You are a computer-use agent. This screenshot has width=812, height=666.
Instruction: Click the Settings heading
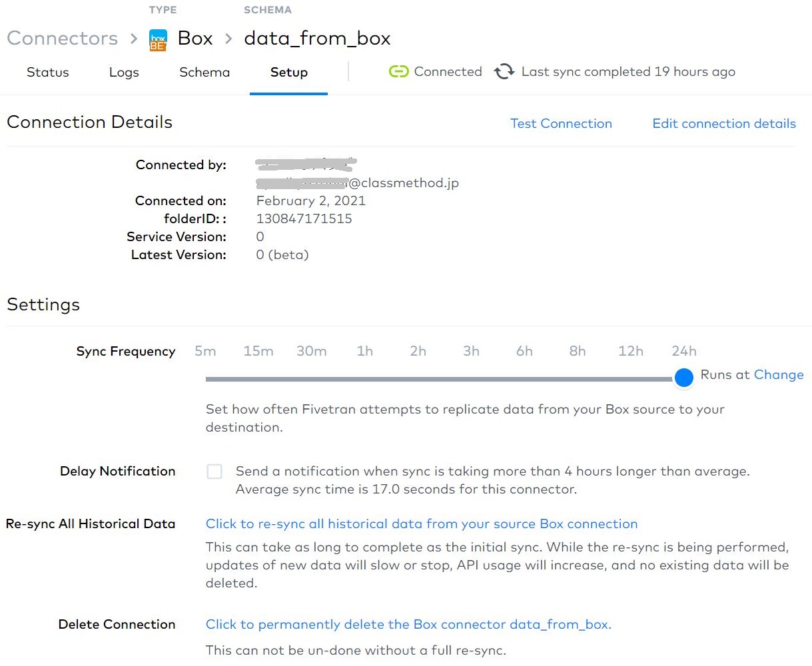pyautogui.click(x=43, y=305)
